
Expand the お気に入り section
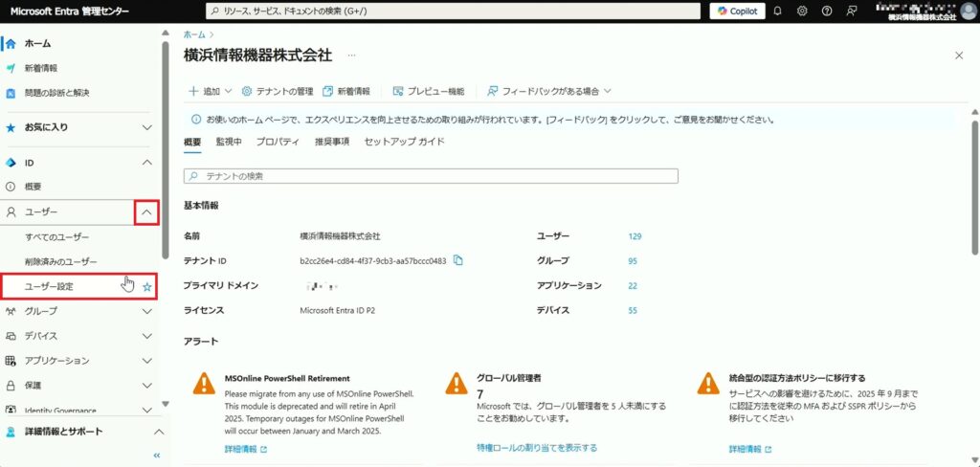tap(146, 127)
